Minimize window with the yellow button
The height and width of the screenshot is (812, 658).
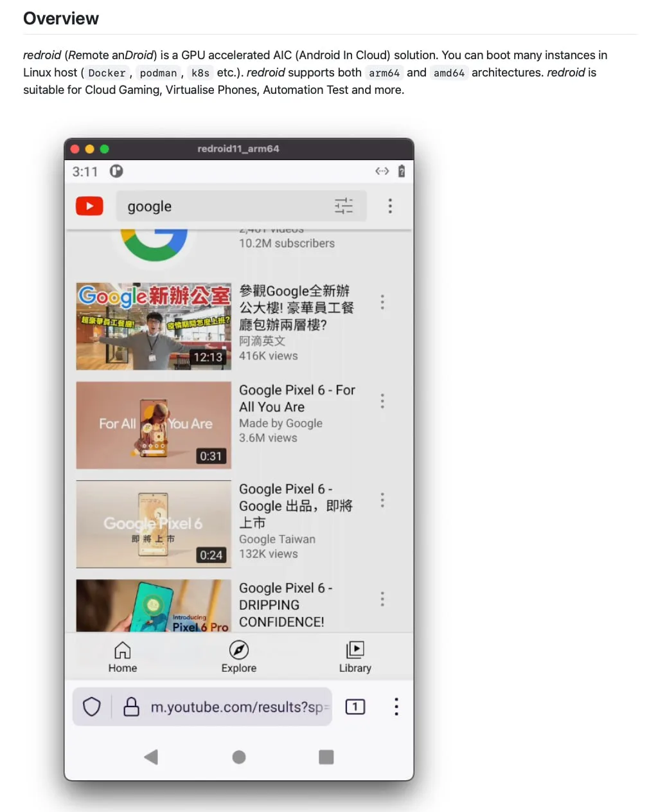coord(89,149)
